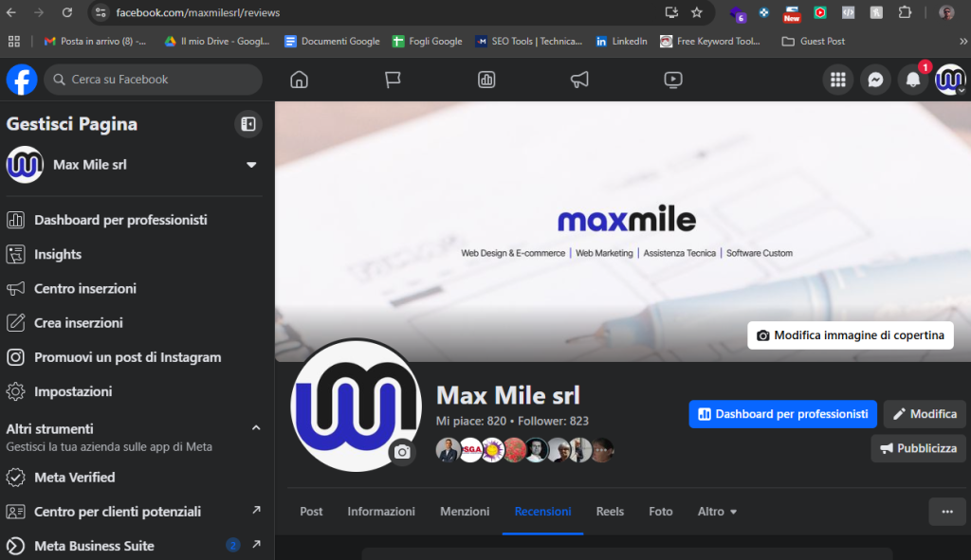Click the Follower: 823 count text
This screenshot has width=971, height=560.
click(x=553, y=422)
